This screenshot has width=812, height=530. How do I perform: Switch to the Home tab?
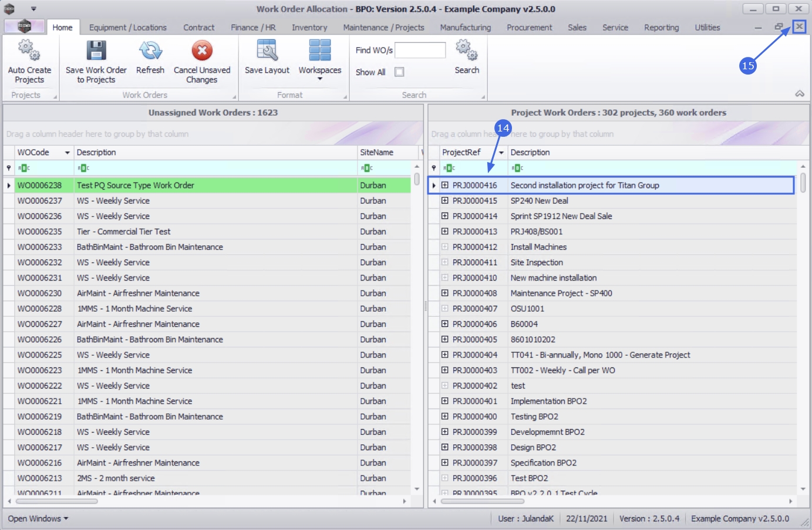(62, 28)
